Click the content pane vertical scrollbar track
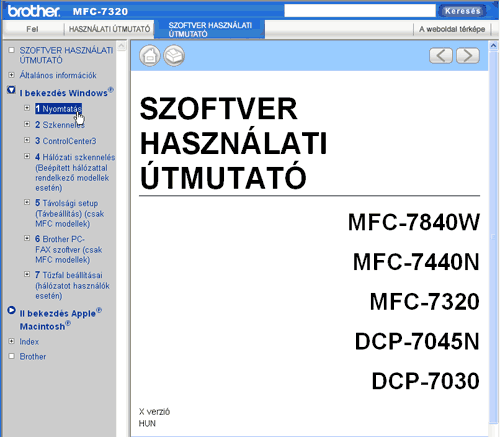 pyautogui.click(x=493, y=237)
